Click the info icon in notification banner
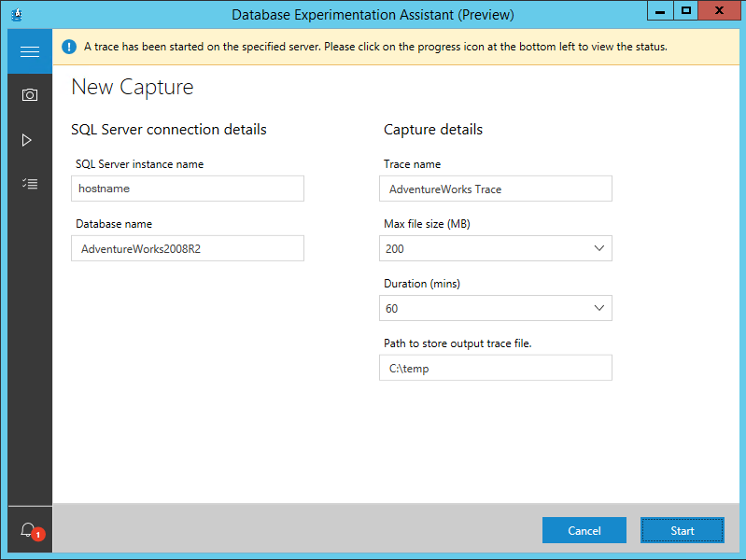746x560 pixels. click(x=69, y=47)
